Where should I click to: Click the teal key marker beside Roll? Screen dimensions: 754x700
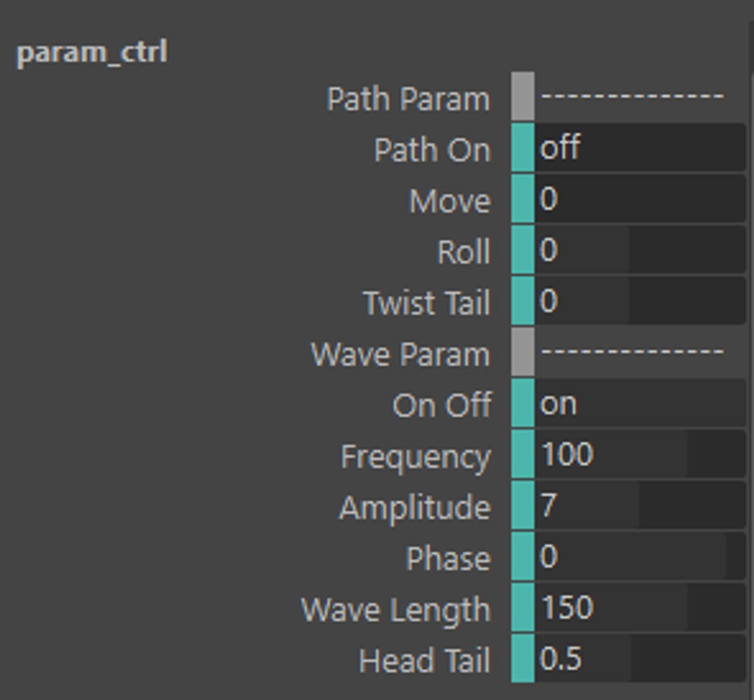pyautogui.click(x=523, y=250)
